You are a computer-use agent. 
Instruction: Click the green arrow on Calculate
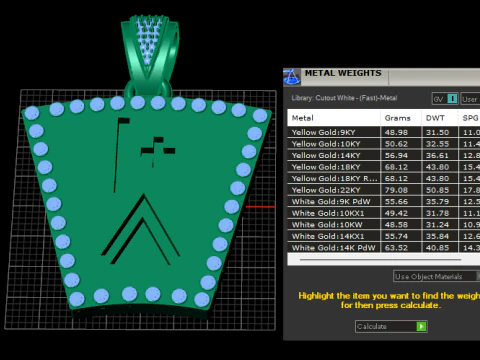421,326
